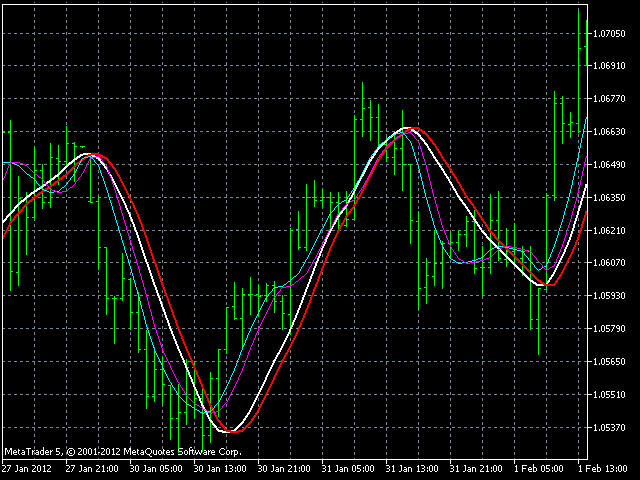Select the white line's highest peak
Viewport: 640px width, 480px height.
click(x=408, y=128)
